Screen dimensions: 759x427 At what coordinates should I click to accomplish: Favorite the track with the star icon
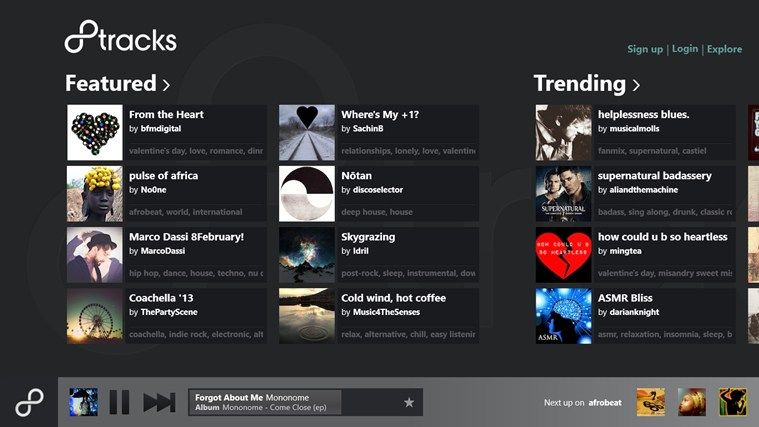(409, 402)
